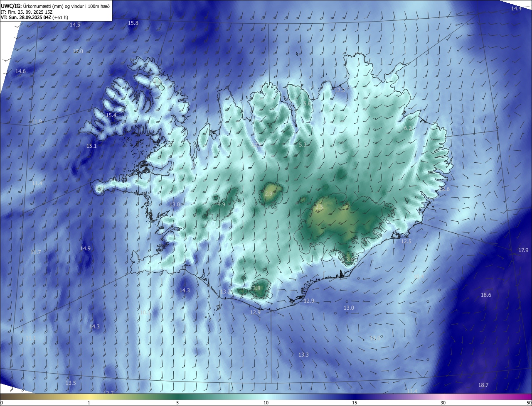Click the 18.7 value label
The image size is (532, 406).
coord(483,385)
